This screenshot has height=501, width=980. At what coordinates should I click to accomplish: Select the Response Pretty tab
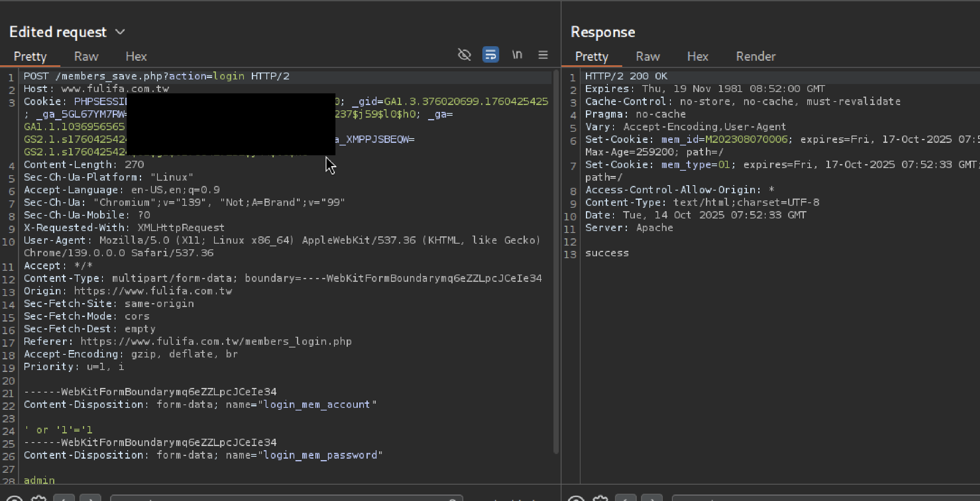(x=592, y=57)
